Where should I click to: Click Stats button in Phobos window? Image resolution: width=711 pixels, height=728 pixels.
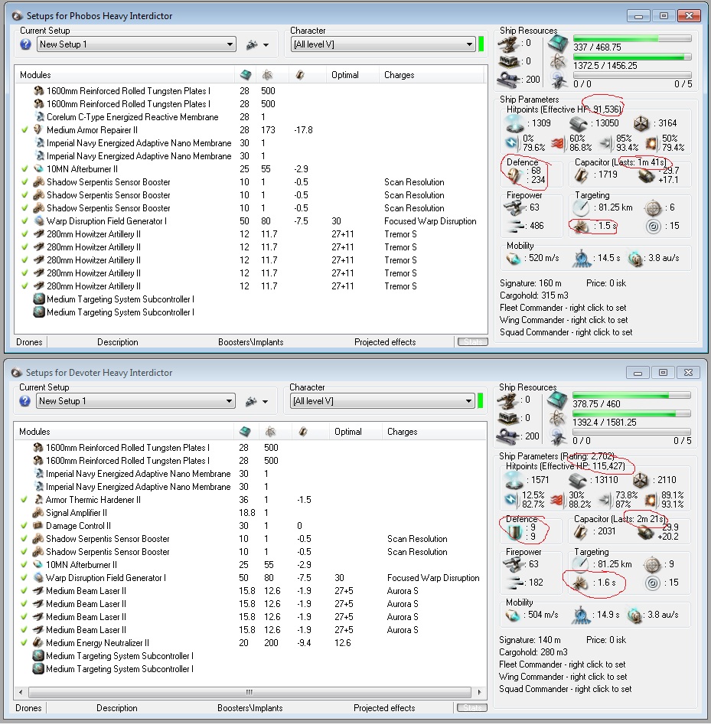[x=473, y=341]
